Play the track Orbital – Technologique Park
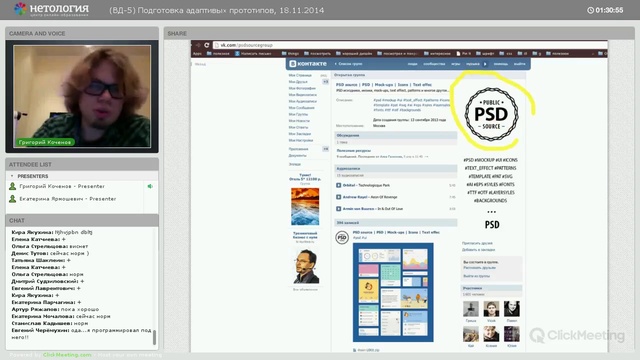 pos(338,185)
